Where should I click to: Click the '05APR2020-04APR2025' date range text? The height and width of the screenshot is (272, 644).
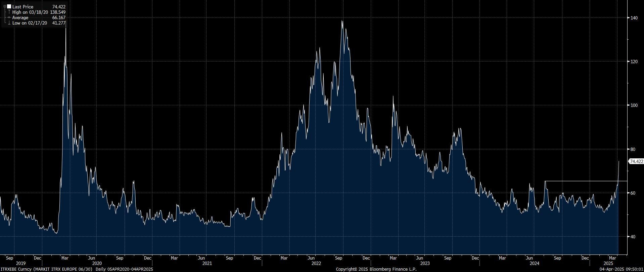tap(130, 269)
